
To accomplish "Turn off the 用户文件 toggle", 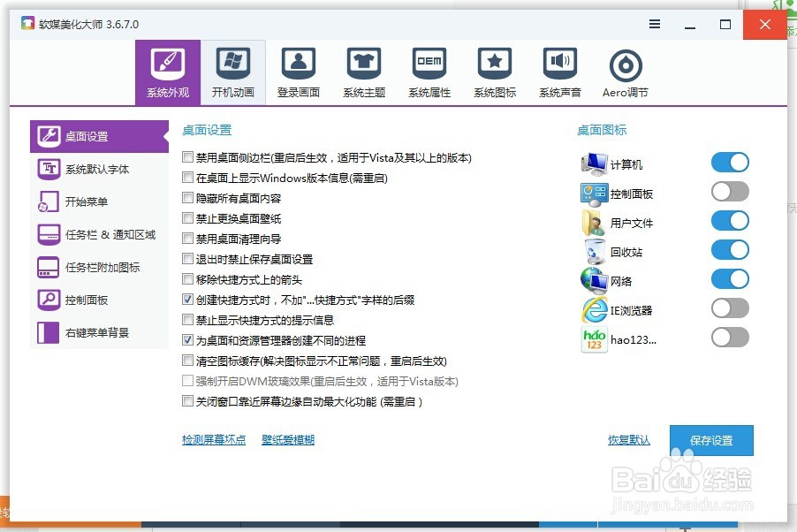I will [x=730, y=221].
